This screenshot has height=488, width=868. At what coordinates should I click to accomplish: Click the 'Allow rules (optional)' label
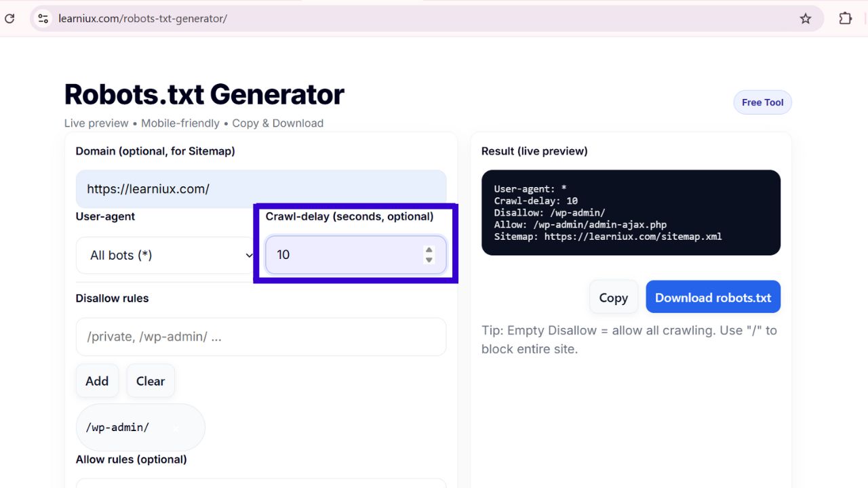(x=131, y=460)
